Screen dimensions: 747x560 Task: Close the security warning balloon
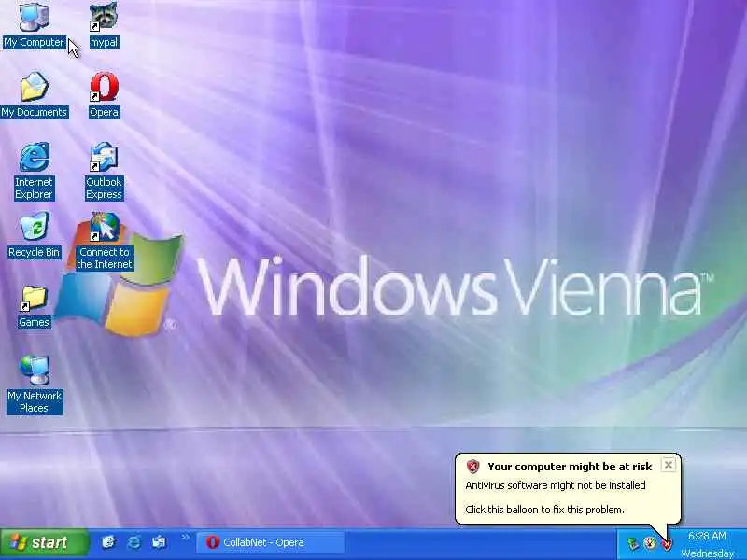tap(669, 465)
